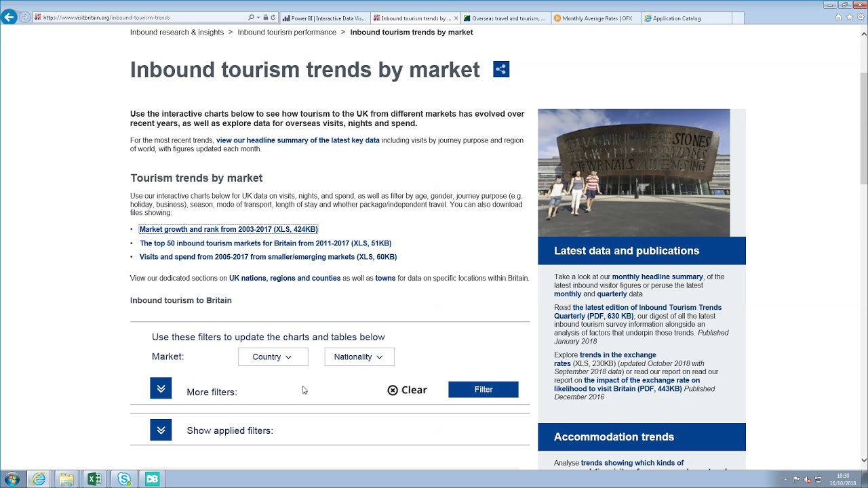Refresh the page with the reload icon
The image size is (868, 488).
point(273,18)
